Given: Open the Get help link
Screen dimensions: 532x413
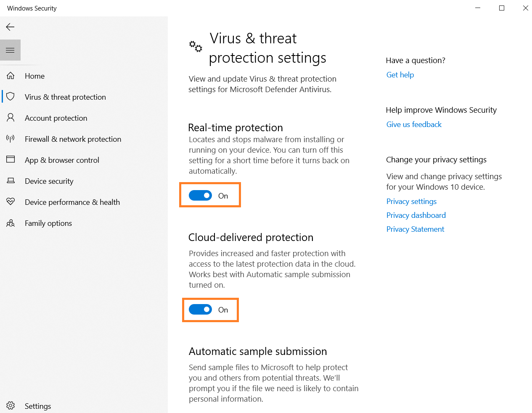Looking at the screenshot, I should (400, 74).
